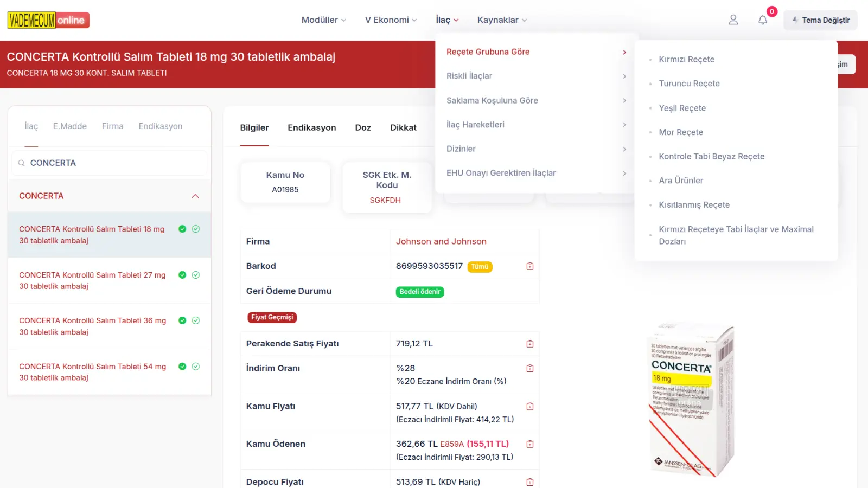Click outlined green check for CONCERTA 18 mg
The width and height of the screenshot is (868, 488).
[x=196, y=229]
